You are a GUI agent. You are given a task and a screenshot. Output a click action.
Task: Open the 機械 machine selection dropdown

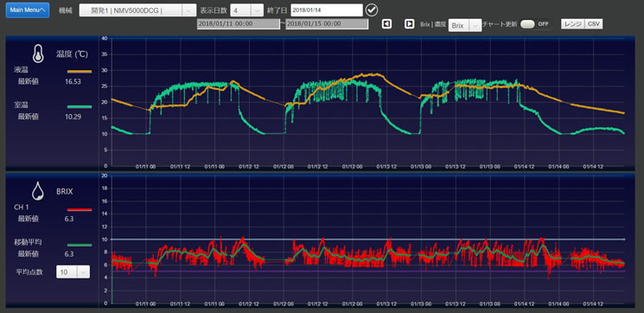click(137, 10)
